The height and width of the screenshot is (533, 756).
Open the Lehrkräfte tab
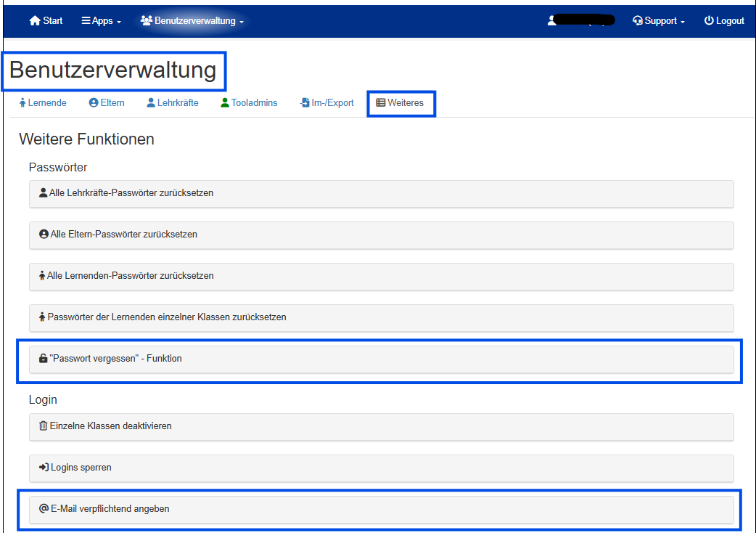click(x=173, y=103)
